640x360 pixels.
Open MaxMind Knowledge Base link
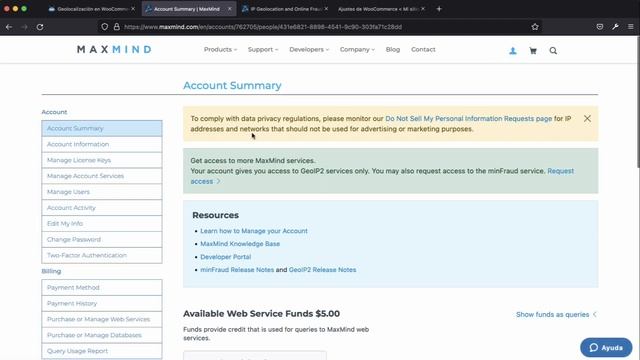(240, 244)
